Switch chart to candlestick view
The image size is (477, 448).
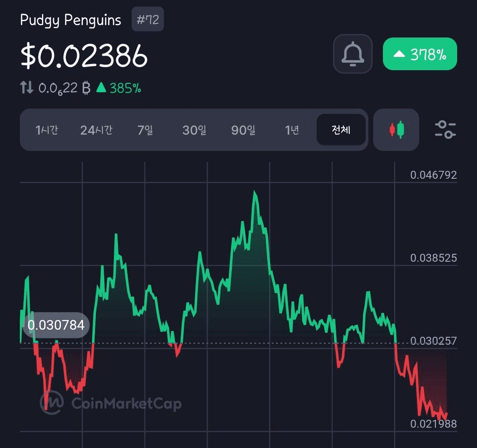(x=396, y=130)
